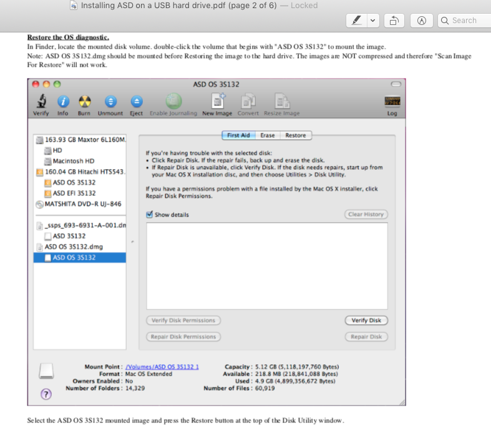Click the Repair Disk button
This screenshot has height=448, width=491.
366,336
